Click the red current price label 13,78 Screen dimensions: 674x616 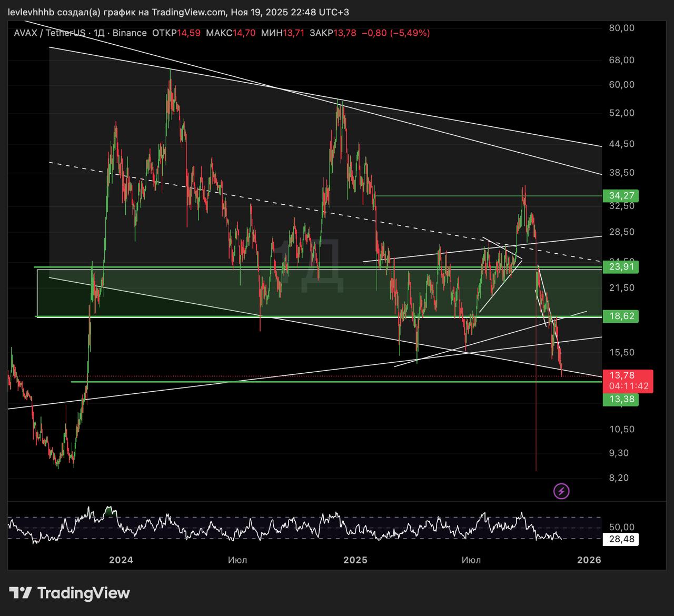point(622,375)
